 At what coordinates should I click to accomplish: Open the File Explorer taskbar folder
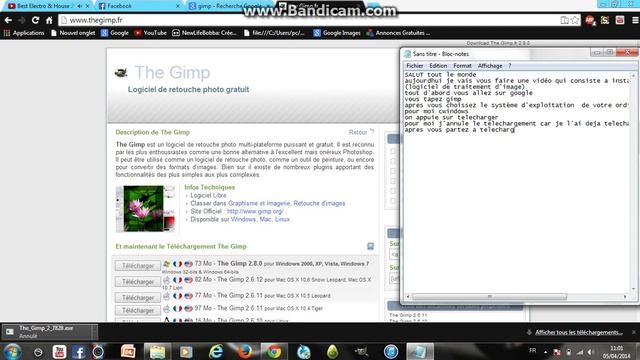click(157, 352)
